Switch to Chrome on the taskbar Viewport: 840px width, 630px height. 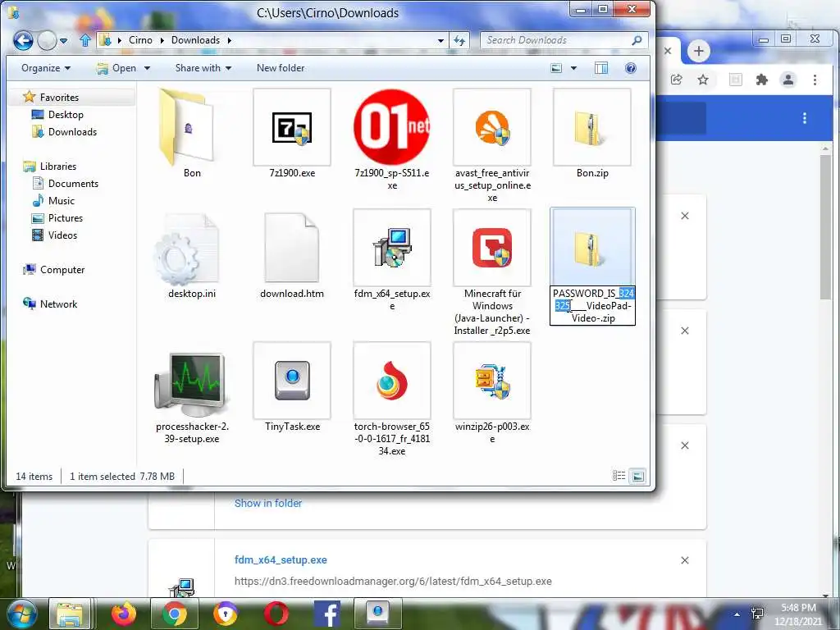click(175, 614)
